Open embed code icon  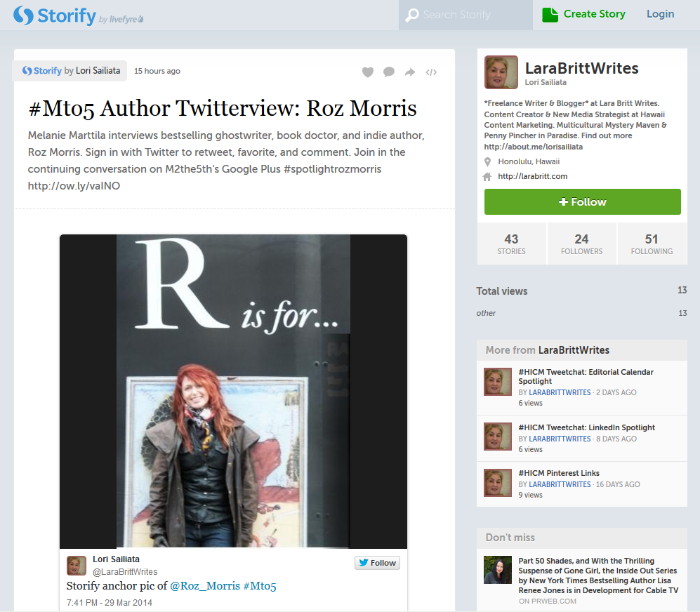point(432,72)
